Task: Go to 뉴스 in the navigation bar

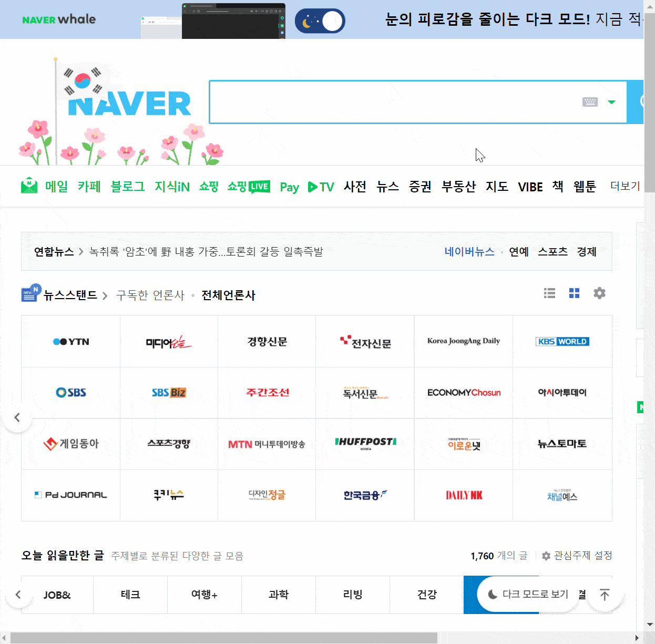Action: click(x=387, y=186)
